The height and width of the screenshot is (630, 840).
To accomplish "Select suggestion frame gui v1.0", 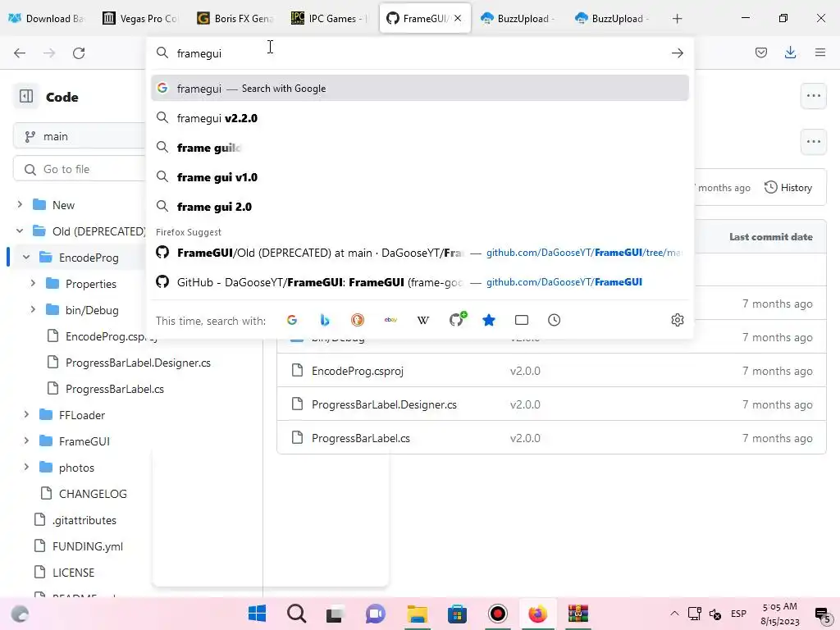I will point(420,177).
